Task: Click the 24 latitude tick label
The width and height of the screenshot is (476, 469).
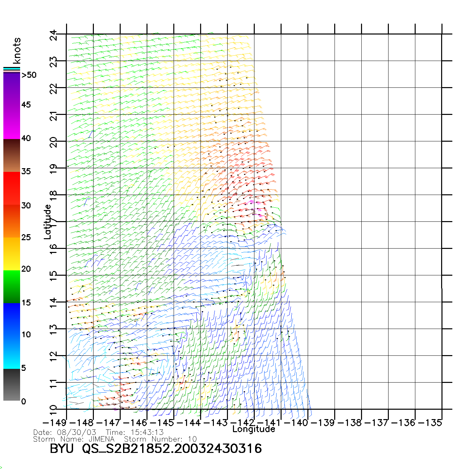Action: (x=54, y=35)
